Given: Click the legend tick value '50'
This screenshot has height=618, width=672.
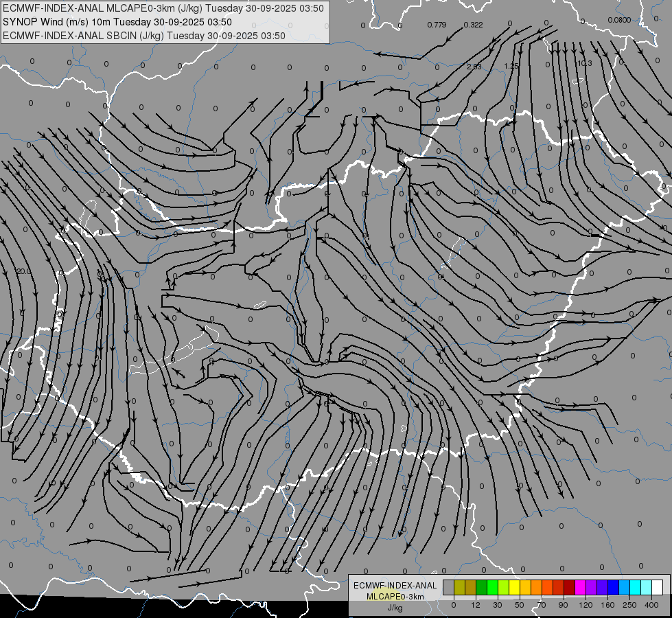Looking at the screenshot, I should 520,605.
